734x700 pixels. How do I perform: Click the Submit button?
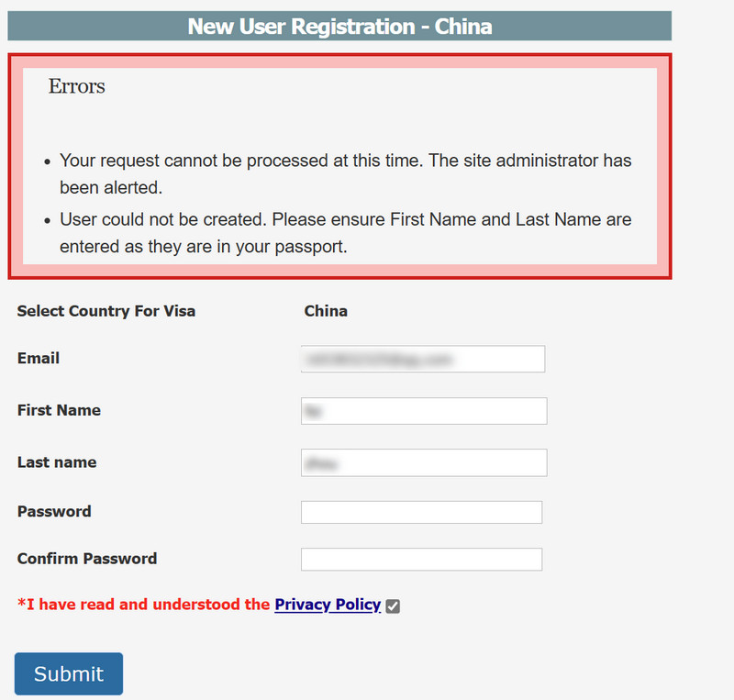pyautogui.click(x=69, y=673)
